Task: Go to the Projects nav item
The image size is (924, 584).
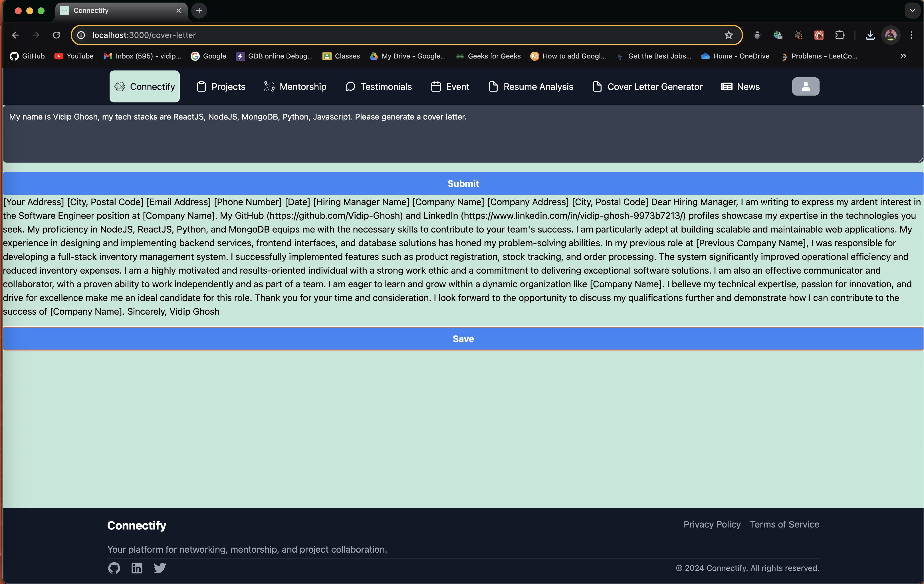Action: point(221,87)
